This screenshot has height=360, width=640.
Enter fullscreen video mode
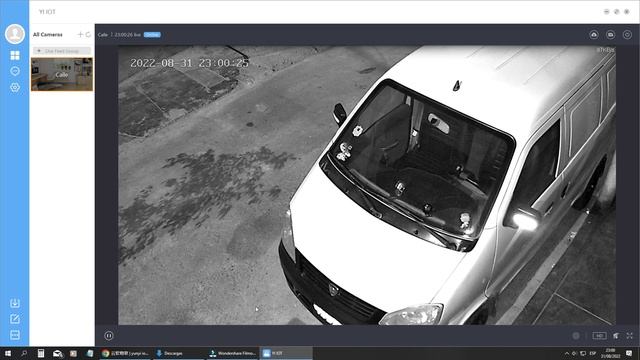[x=629, y=336]
